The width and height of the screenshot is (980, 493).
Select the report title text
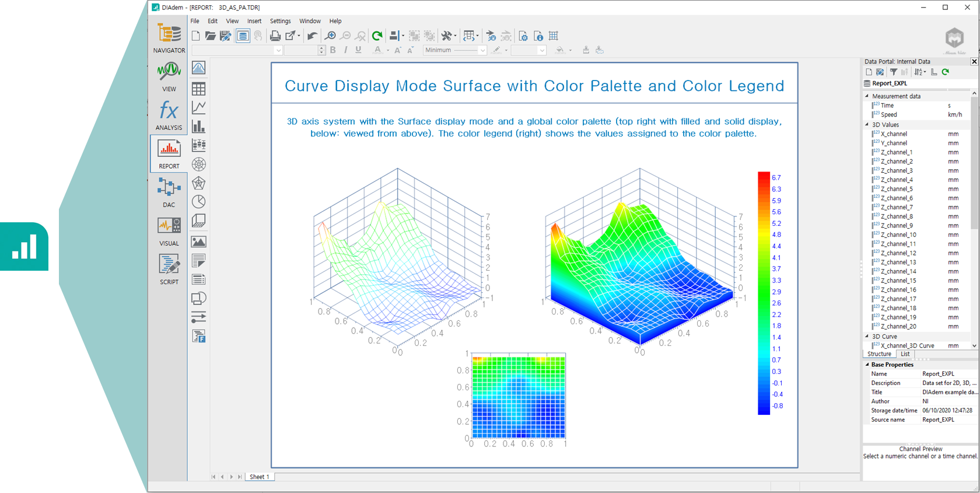[534, 86]
